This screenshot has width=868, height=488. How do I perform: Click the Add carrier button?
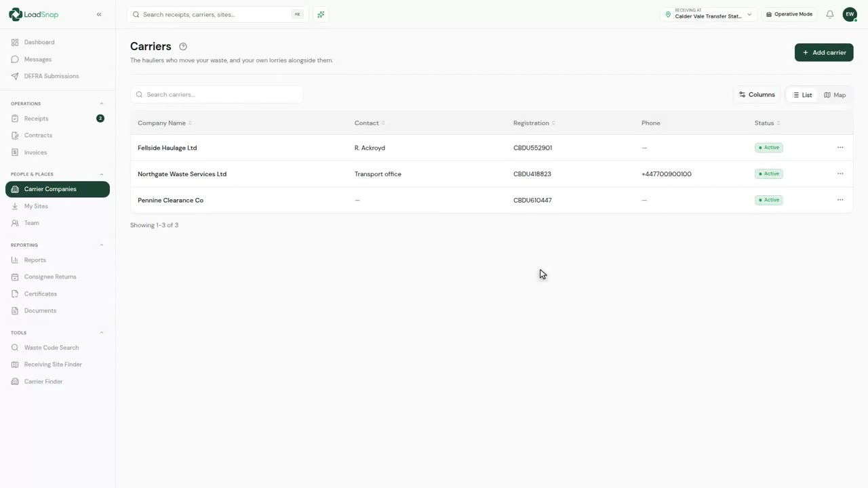pyautogui.click(x=824, y=52)
